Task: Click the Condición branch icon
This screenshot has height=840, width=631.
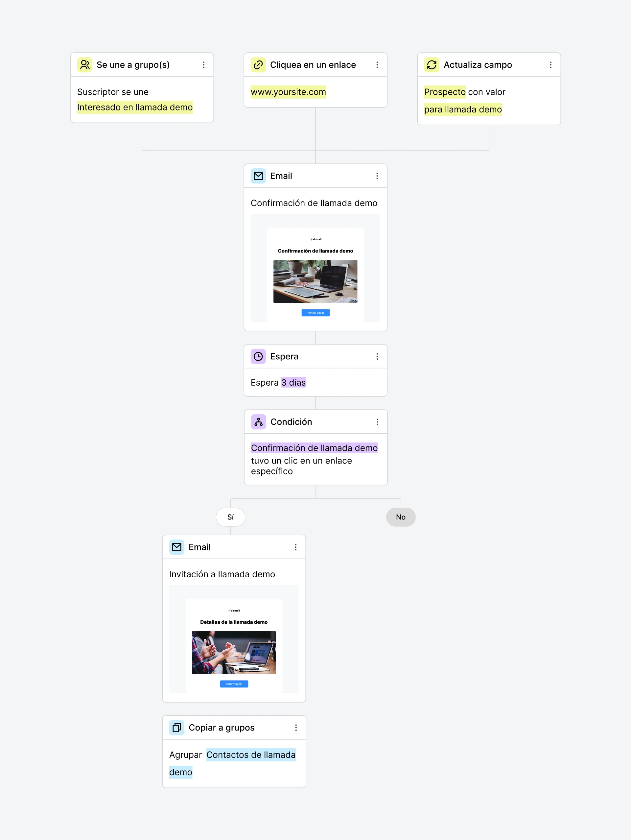Action: (x=259, y=422)
